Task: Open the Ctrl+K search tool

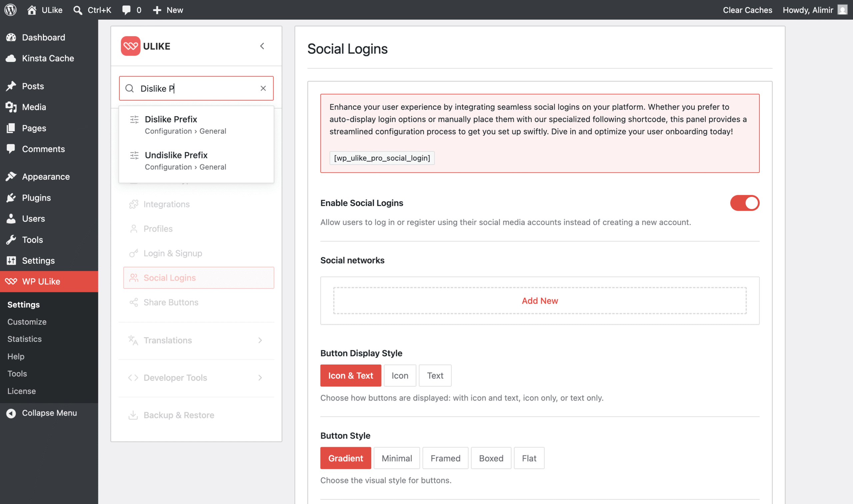Action: (92, 10)
